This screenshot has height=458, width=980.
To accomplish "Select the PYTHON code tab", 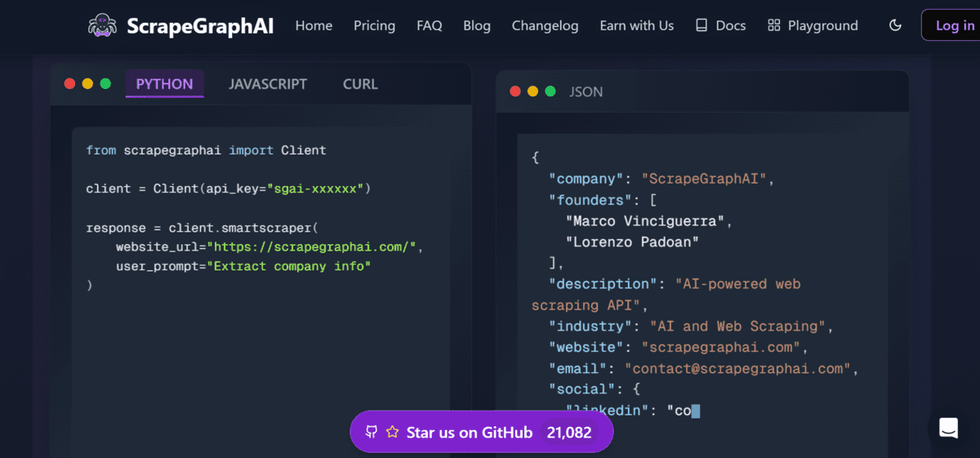I will [x=164, y=84].
